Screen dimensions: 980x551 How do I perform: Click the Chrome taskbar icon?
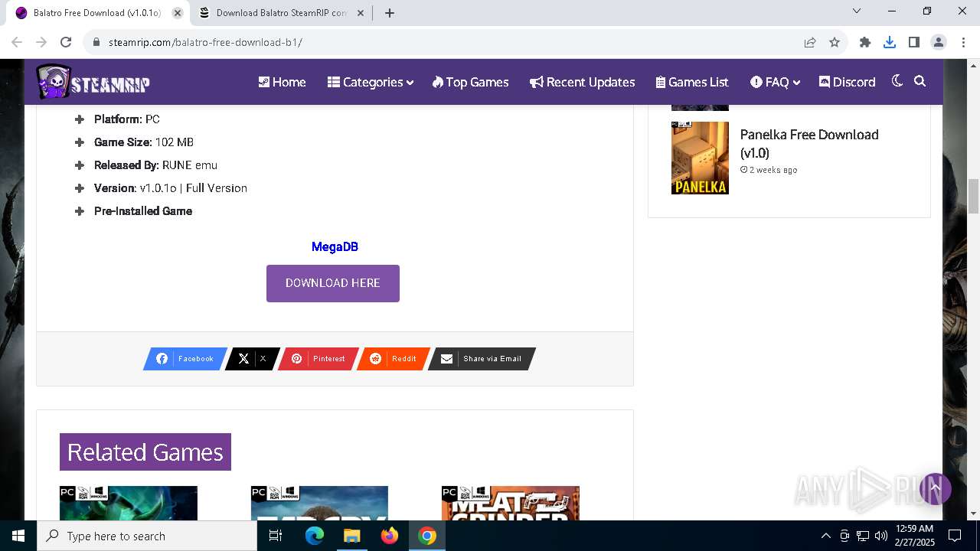pos(427,536)
